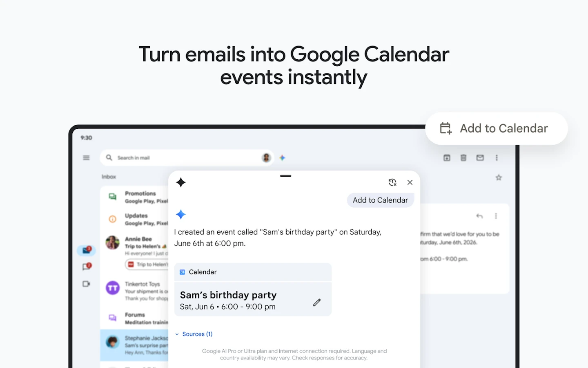The height and width of the screenshot is (368, 588).
Task: Open Chat tab in side rail
Action: 87,267
